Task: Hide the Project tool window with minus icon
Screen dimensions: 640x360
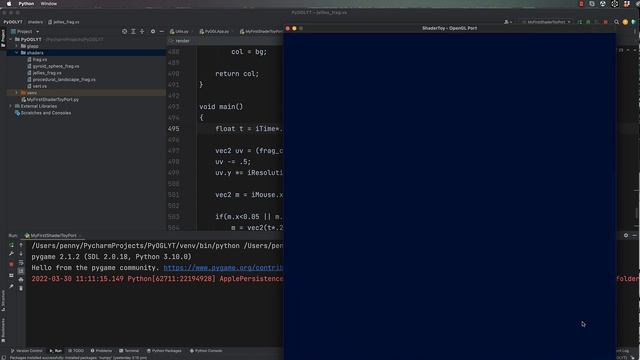Action: pyautogui.click(x=162, y=31)
